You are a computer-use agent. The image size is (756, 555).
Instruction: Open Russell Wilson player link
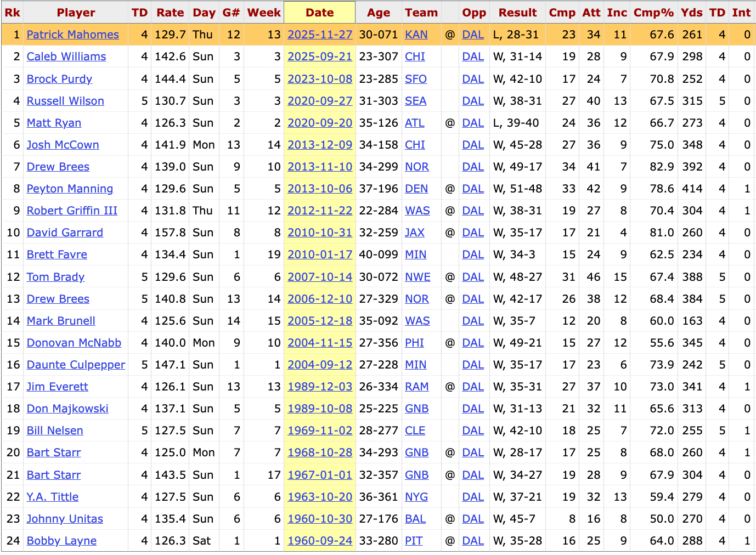(65, 101)
